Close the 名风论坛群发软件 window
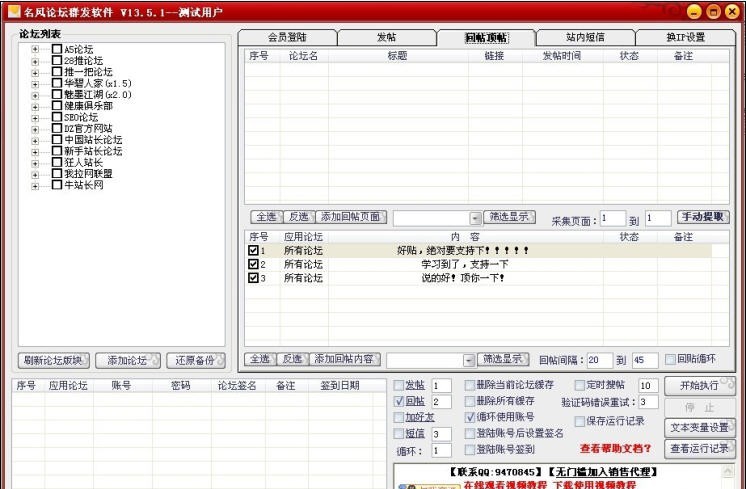Image resolution: width=746 pixels, height=489 pixels. 732,11
